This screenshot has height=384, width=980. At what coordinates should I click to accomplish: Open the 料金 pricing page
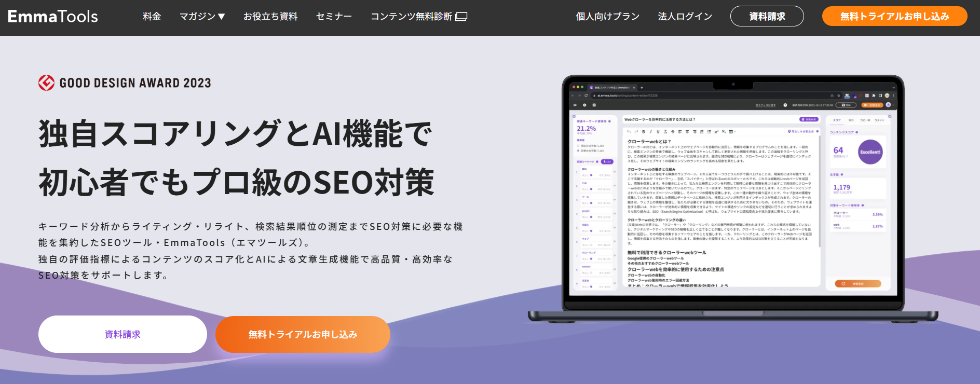[x=152, y=17]
